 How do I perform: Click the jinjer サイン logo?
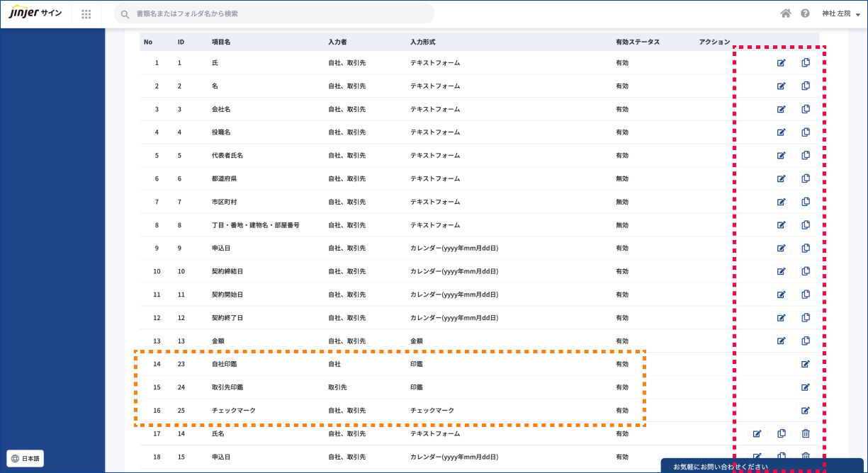pyautogui.click(x=36, y=13)
